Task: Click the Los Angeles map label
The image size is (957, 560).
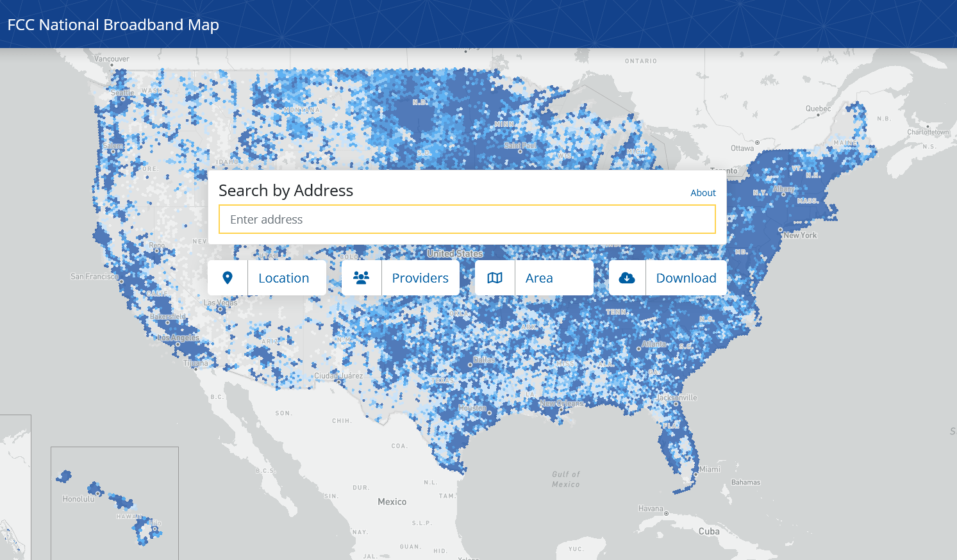Action: pos(178,338)
